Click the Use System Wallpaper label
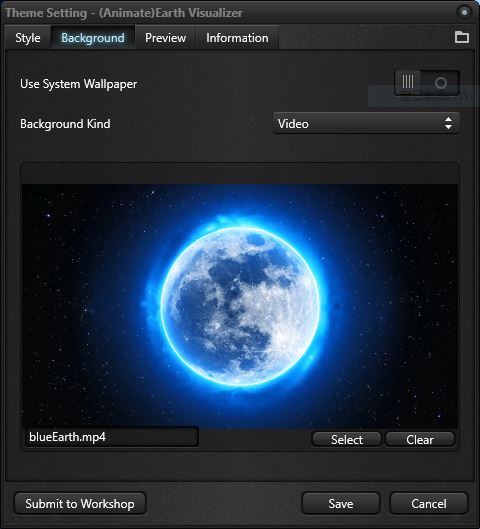Image resolution: width=480 pixels, height=529 pixels. (x=79, y=84)
